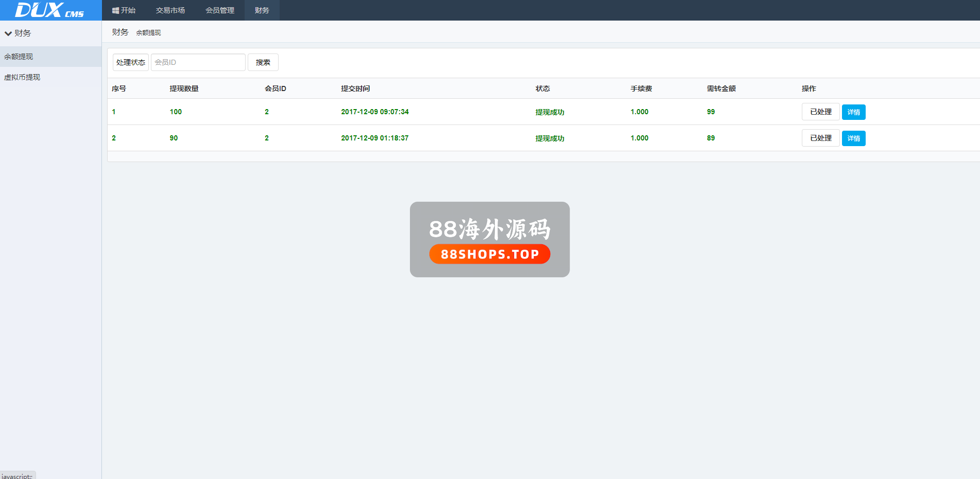
Task: Focus the 会员ID search field
Action: pos(198,62)
